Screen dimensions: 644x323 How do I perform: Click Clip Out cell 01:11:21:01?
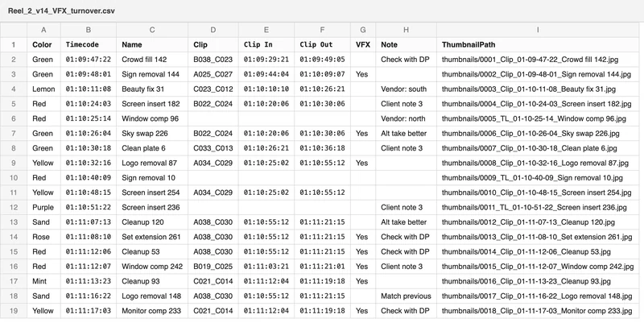[x=322, y=267]
